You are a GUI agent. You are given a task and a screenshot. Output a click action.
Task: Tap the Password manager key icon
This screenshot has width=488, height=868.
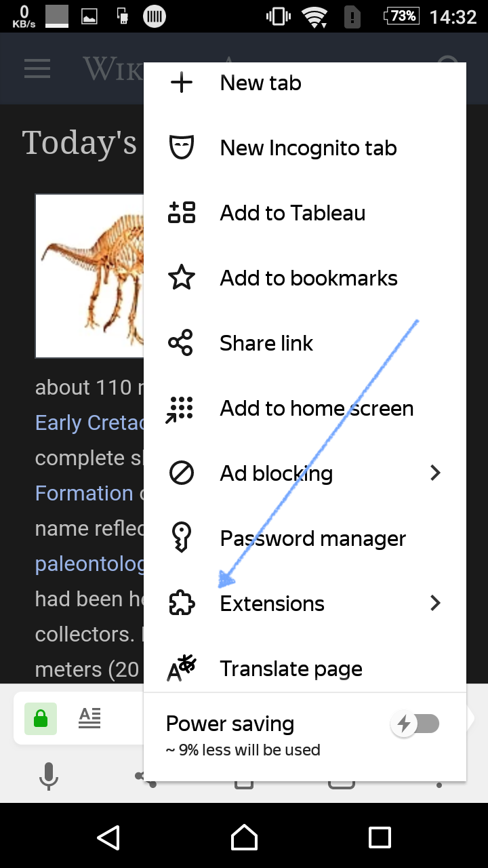181,538
